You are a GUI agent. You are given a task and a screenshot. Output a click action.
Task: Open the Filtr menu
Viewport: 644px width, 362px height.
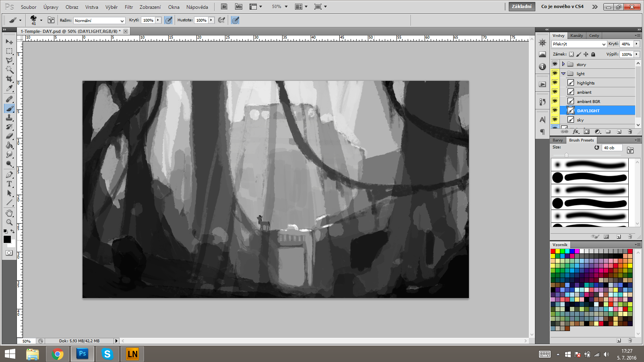click(129, 7)
